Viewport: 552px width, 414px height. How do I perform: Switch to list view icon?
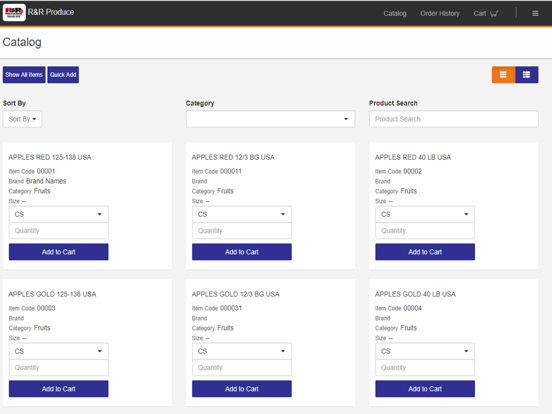(527, 75)
